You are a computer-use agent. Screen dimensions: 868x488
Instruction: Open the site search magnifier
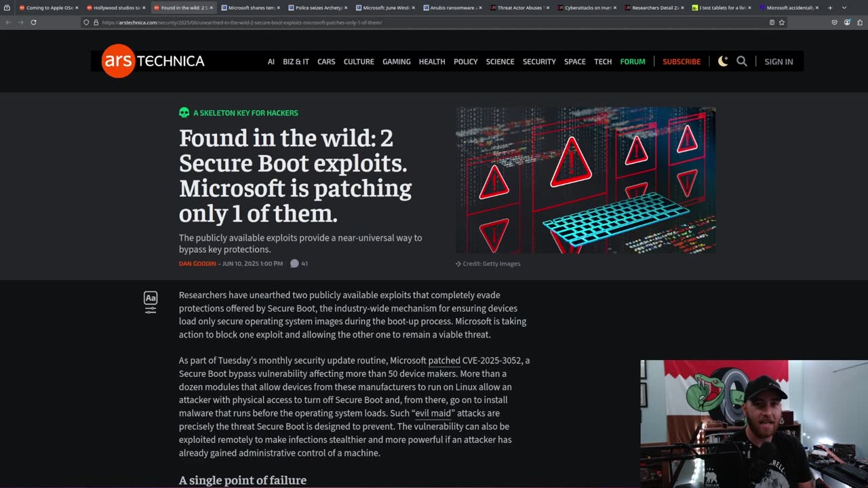[742, 61]
